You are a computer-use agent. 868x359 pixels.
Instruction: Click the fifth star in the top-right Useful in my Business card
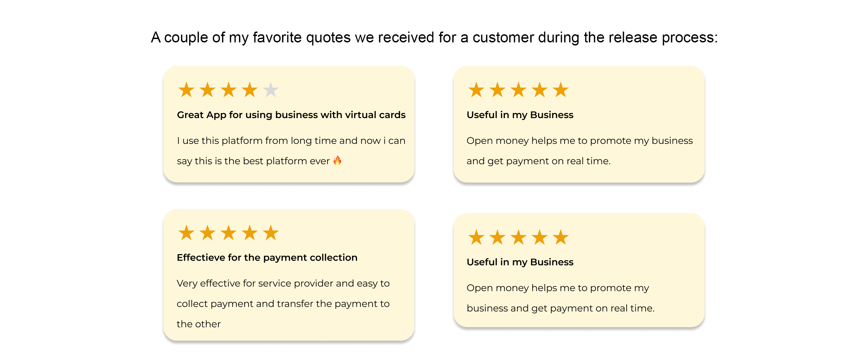(560, 90)
